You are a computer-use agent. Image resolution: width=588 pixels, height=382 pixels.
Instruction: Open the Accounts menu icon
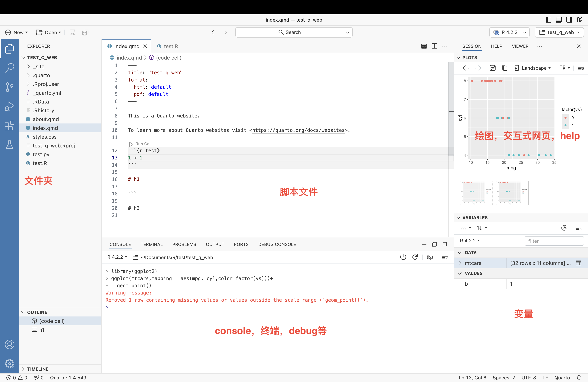pyautogui.click(x=9, y=344)
